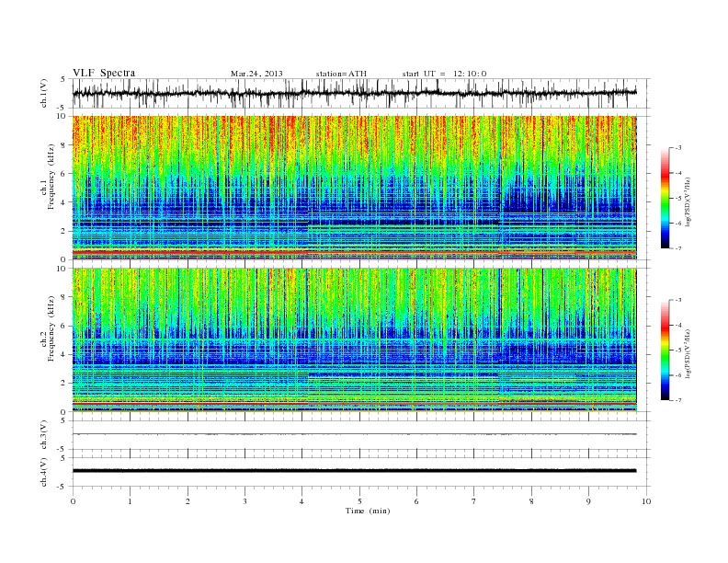Click the 'ch.4(V)' axis label
The image size is (728, 563).
(44, 472)
